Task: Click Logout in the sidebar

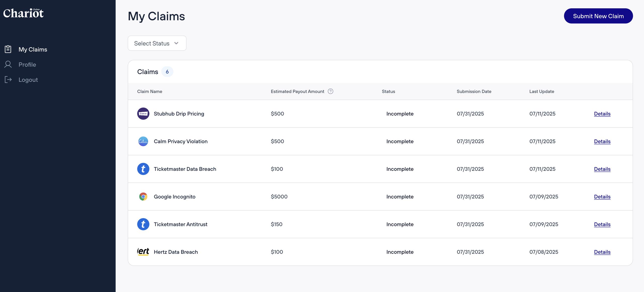Action: pos(28,80)
